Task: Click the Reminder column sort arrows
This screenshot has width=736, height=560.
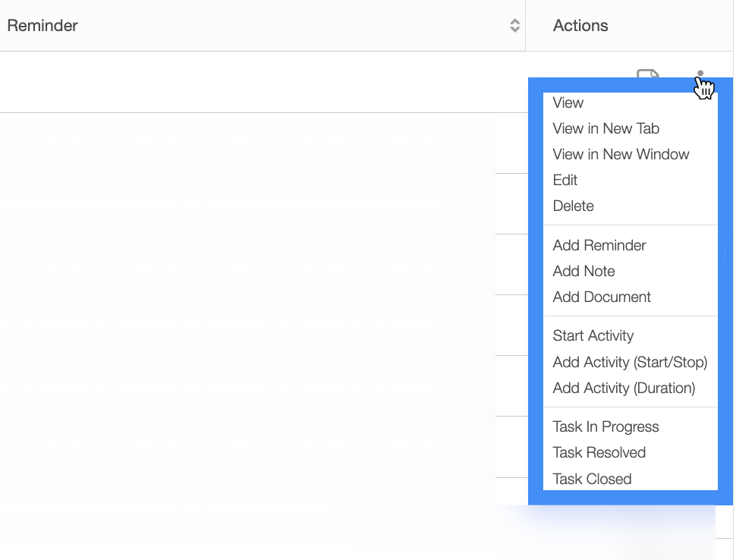Action: tap(515, 25)
